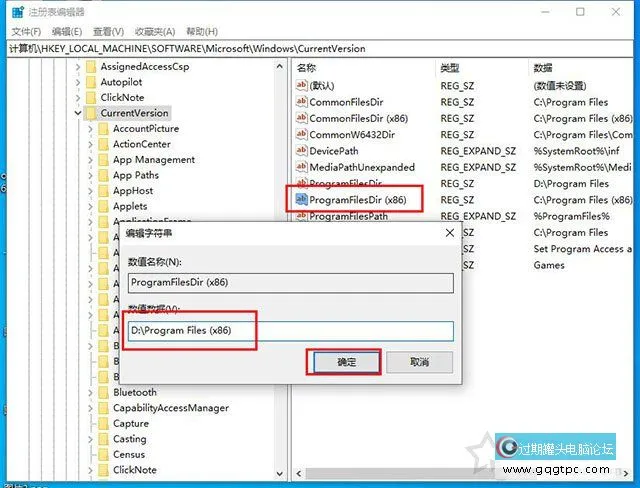Image resolution: width=640 pixels, height=488 pixels.
Task: Select the Capture folder icon
Action: (x=104, y=424)
